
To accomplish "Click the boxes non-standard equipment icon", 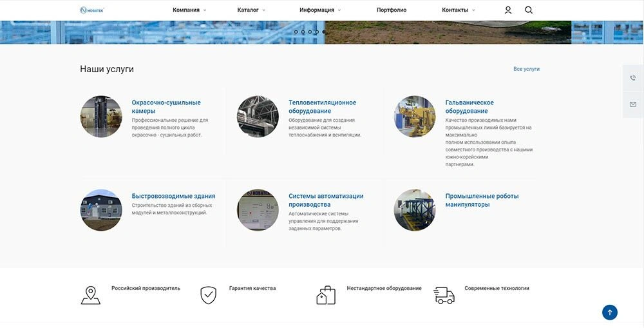I will pyautogui.click(x=326, y=295).
